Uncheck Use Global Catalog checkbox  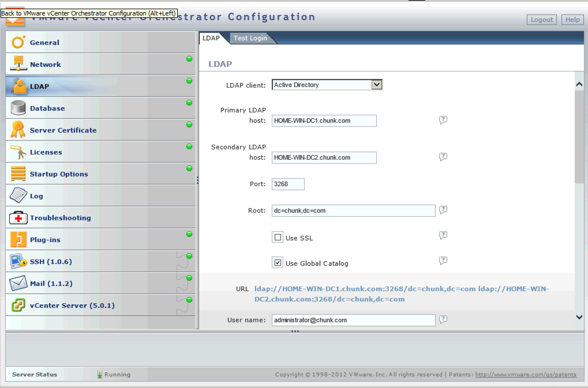[278, 263]
